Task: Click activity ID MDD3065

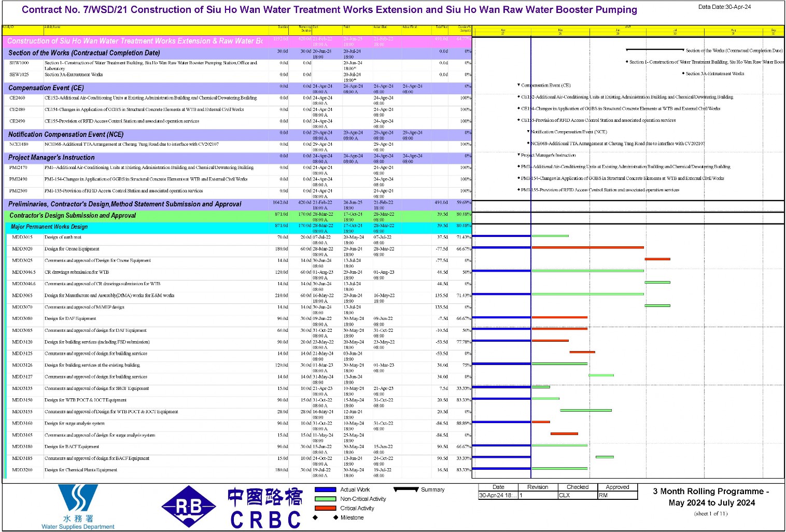Action: [22, 296]
